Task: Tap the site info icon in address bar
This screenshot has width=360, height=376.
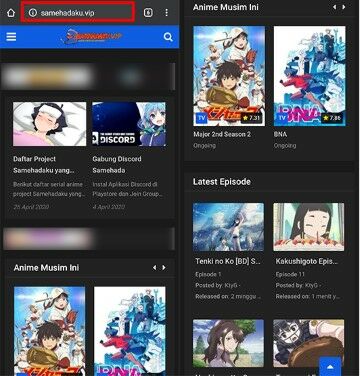Action: pyautogui.click(x=32, y=13)
